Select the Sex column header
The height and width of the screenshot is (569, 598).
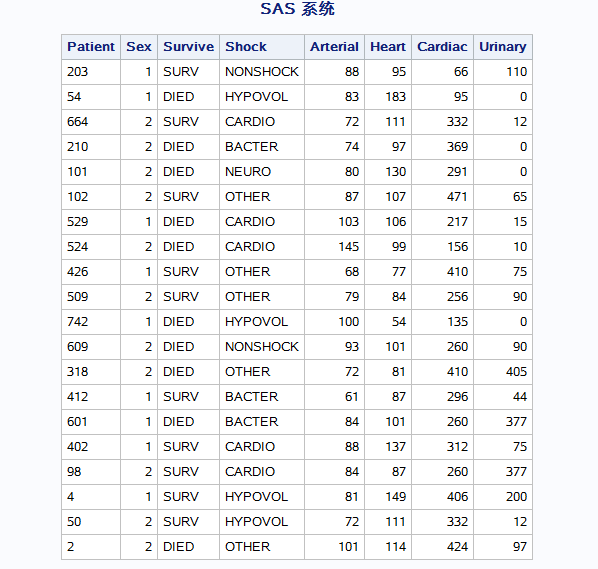coord(139,47)
